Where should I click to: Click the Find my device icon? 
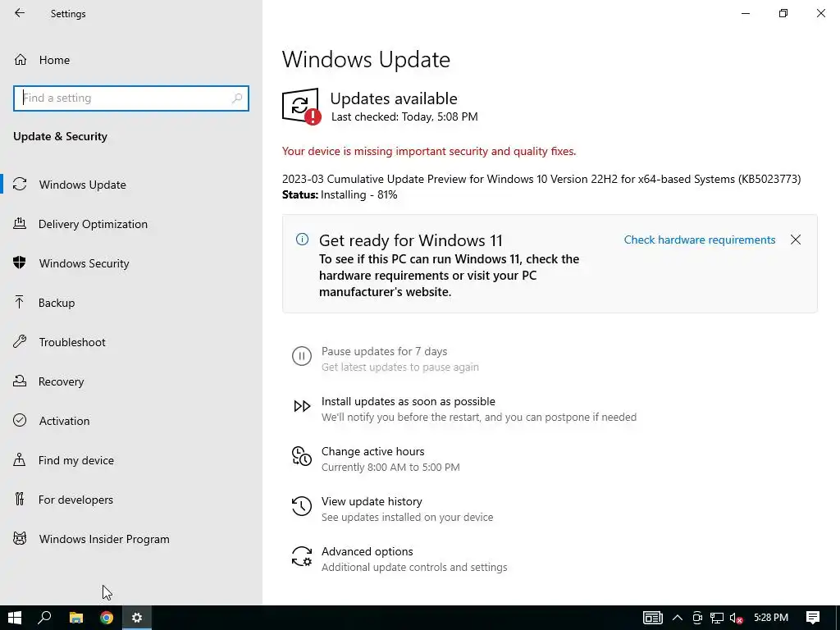point(20,459)
